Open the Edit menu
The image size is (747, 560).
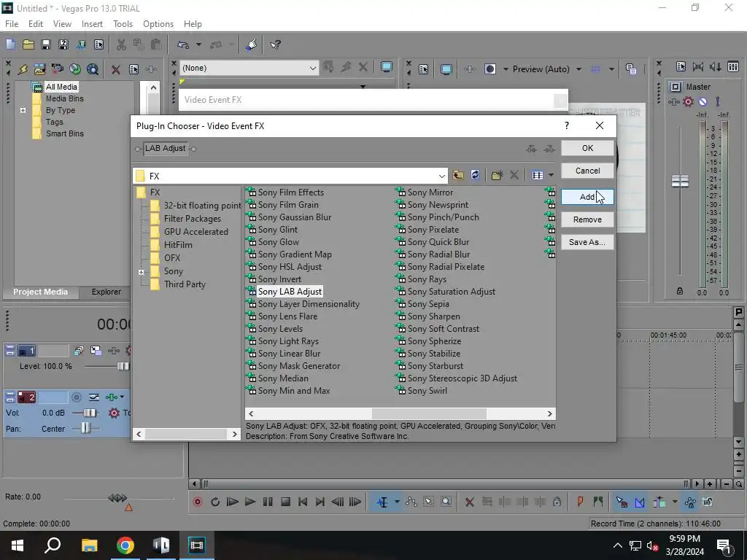[x=36, y=24]
